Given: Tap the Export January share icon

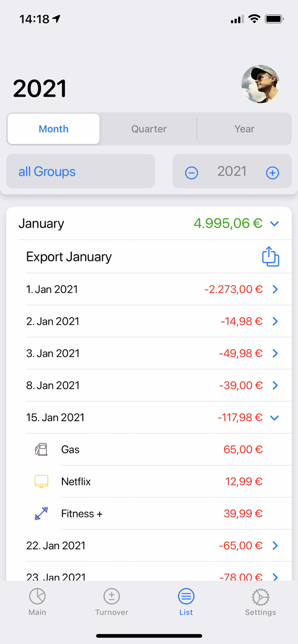Looking at the screenshot, I should pyautogui.click(x=270, y=256).
